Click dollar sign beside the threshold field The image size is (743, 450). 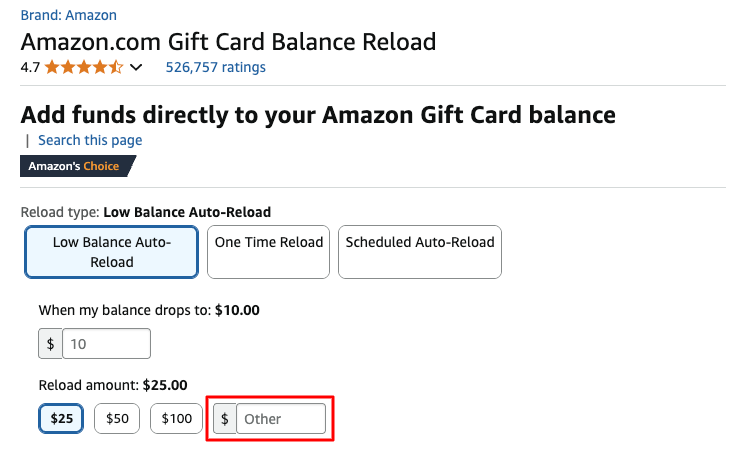tap(51, 344)
